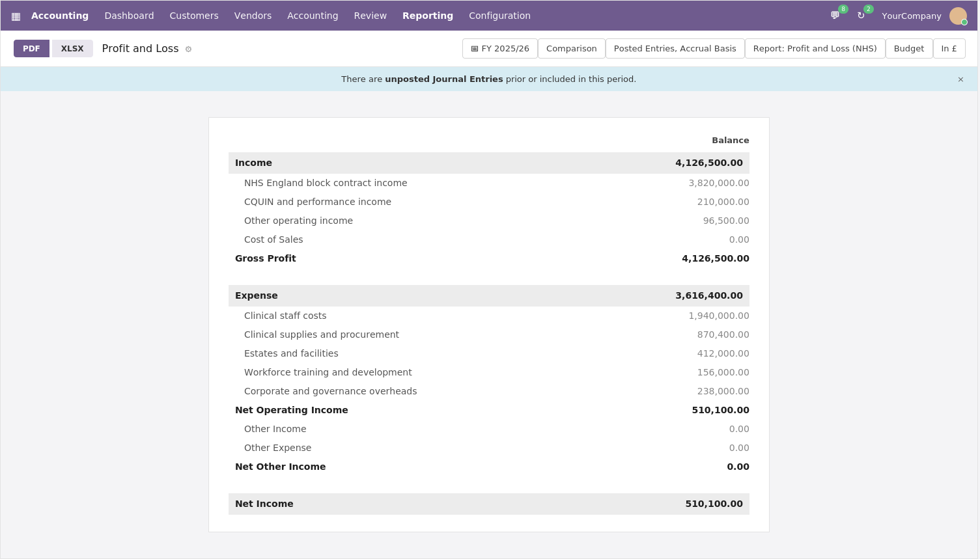980x559 pixels.
Task: Click the Clinical staff costs line
Action: [489, 316]
